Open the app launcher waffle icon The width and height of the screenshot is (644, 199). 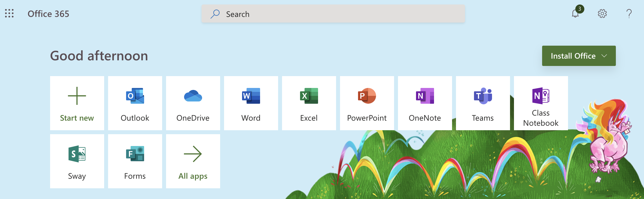click(9, 14)
